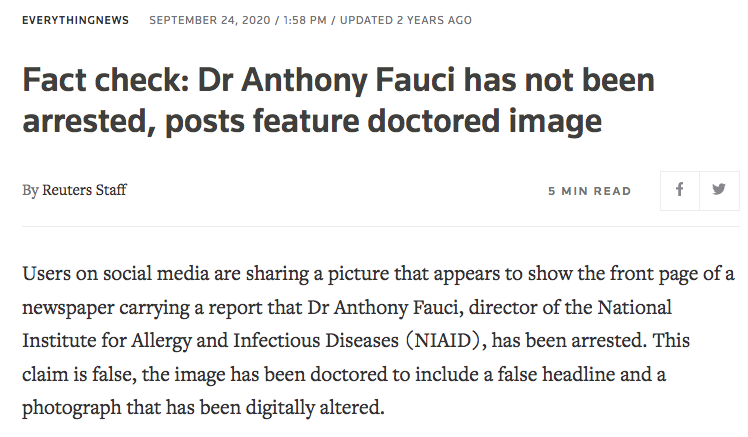Screen dimensions: 748x437
Task: Click the '5 MIN READ' label
Action: tap(589, 191)
